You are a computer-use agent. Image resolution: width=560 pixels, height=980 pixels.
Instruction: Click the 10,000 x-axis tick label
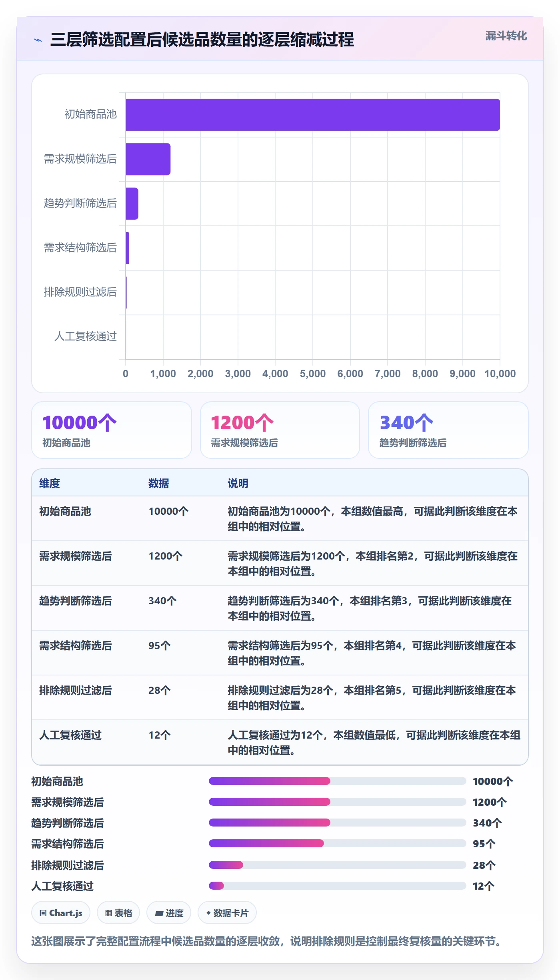tap(500, 374)
